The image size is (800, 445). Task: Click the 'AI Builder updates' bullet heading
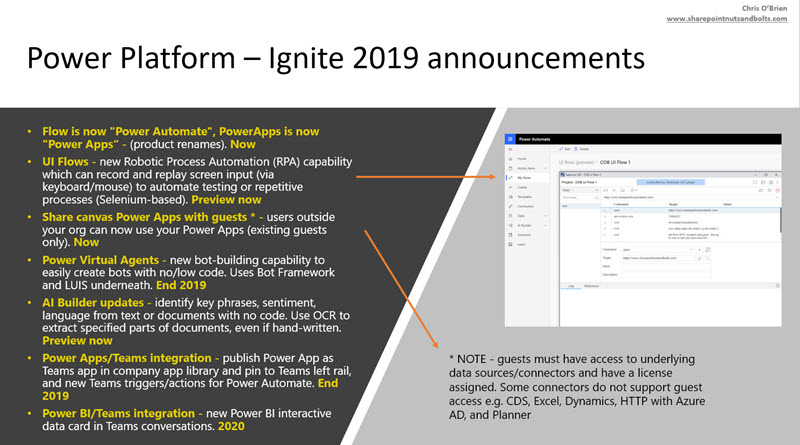(x=93, y=303)
